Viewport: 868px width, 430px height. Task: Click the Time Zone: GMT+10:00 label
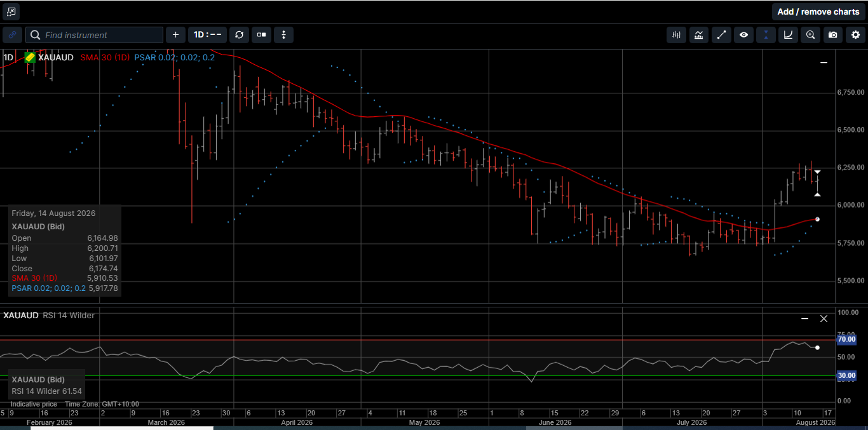click(102, 404)
